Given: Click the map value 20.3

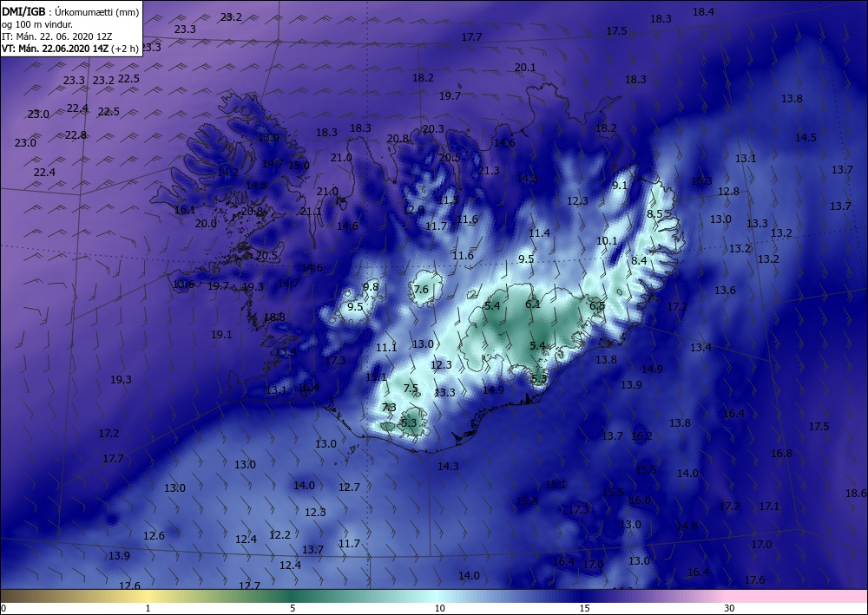Looking at the screenshot, I should pos(433,129).
